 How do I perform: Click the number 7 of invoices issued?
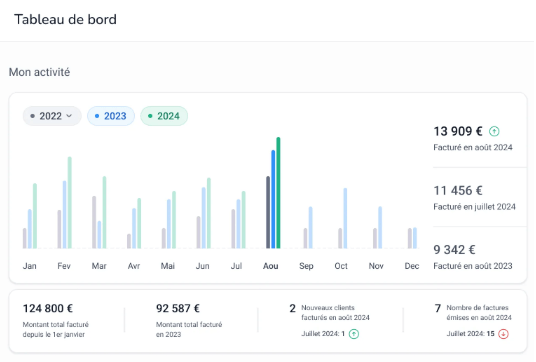[438, 308]
